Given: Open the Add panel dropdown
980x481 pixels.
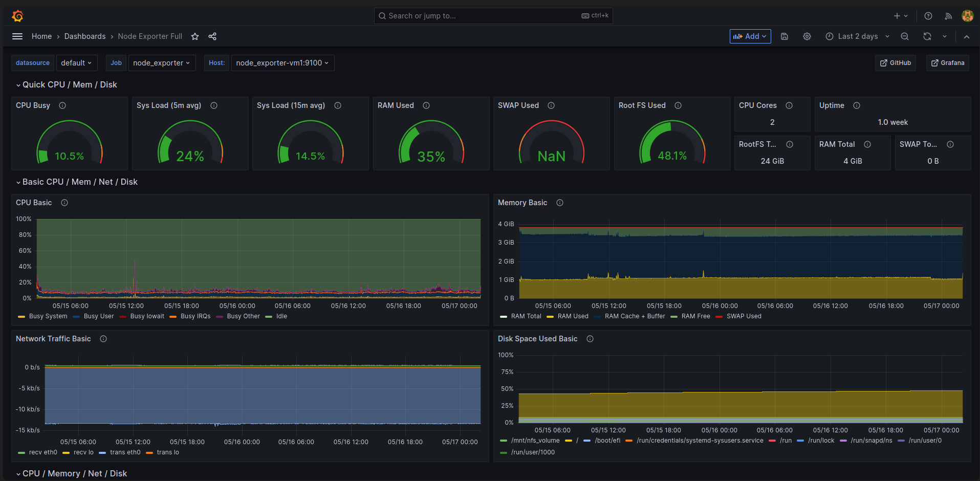Looking at the screenshot, I should [x=750, y=36].
